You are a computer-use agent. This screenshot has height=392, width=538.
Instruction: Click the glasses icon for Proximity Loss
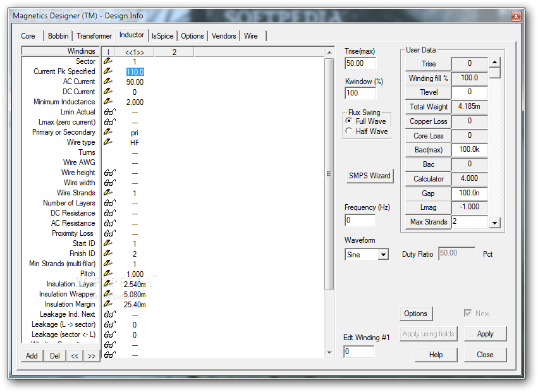tap(110, 233)
